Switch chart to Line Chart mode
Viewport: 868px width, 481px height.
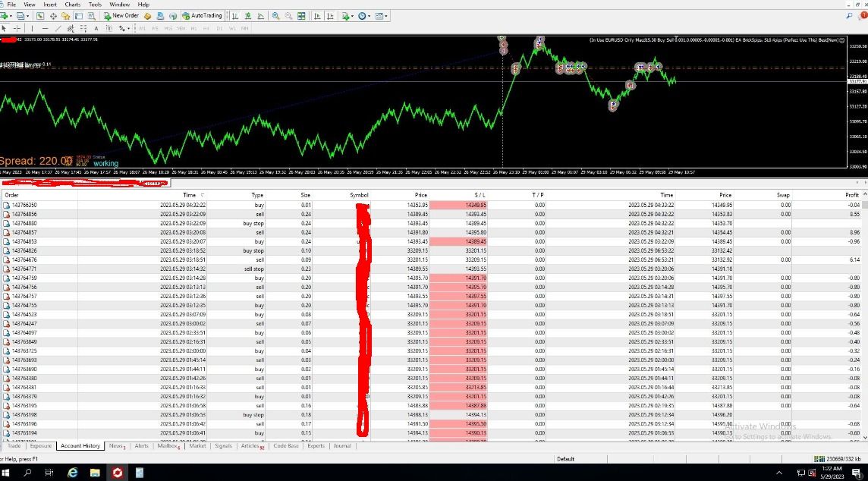(260, 16)
